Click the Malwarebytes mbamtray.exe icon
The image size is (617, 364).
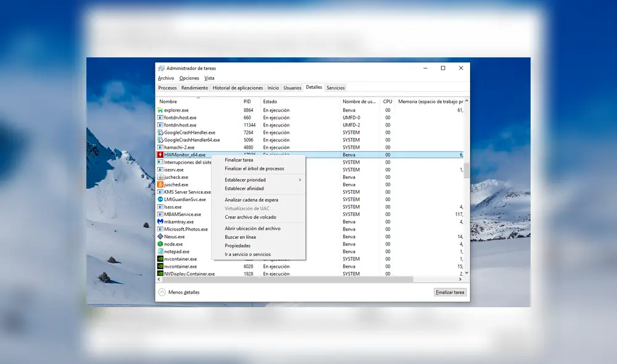pos(159,221)
